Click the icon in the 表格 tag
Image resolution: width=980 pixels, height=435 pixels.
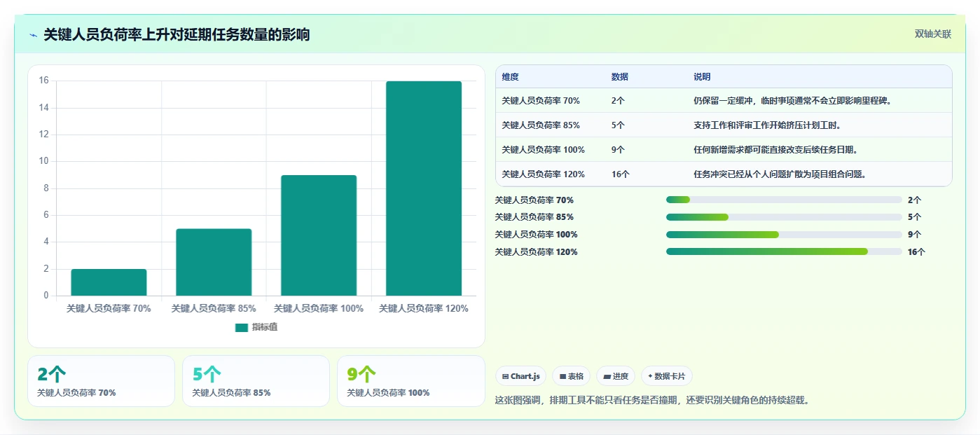[563, 377]
